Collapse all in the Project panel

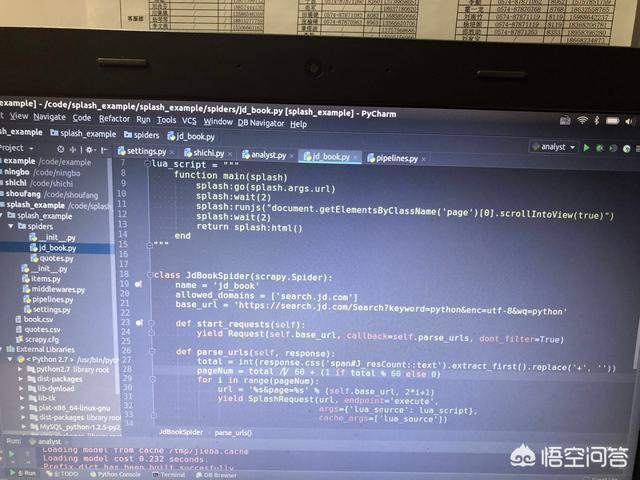tap(73, 150)
